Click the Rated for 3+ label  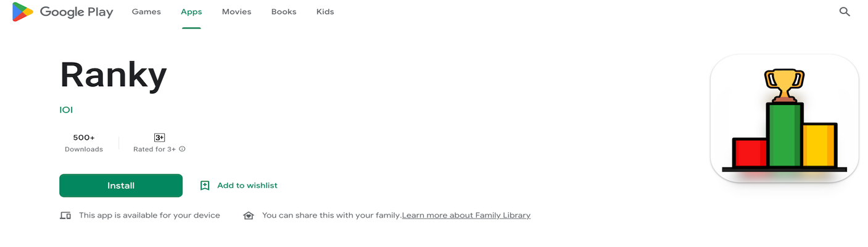(154, 149)
